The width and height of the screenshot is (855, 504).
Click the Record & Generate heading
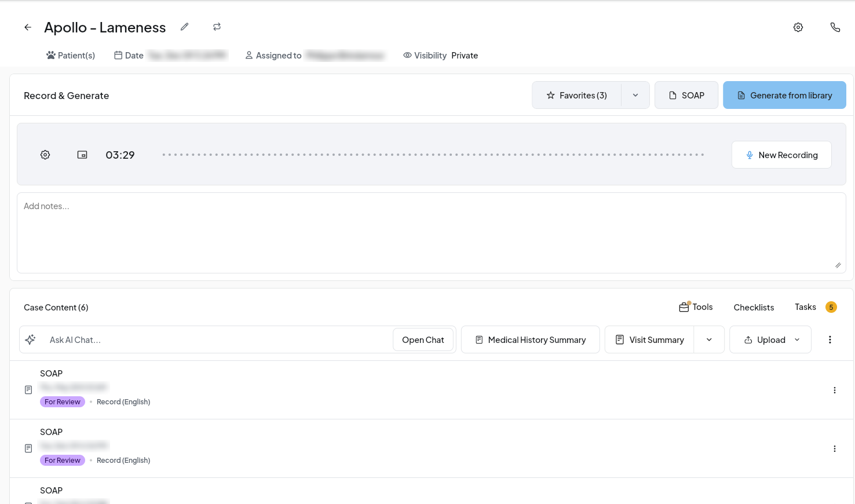(67, 96)
